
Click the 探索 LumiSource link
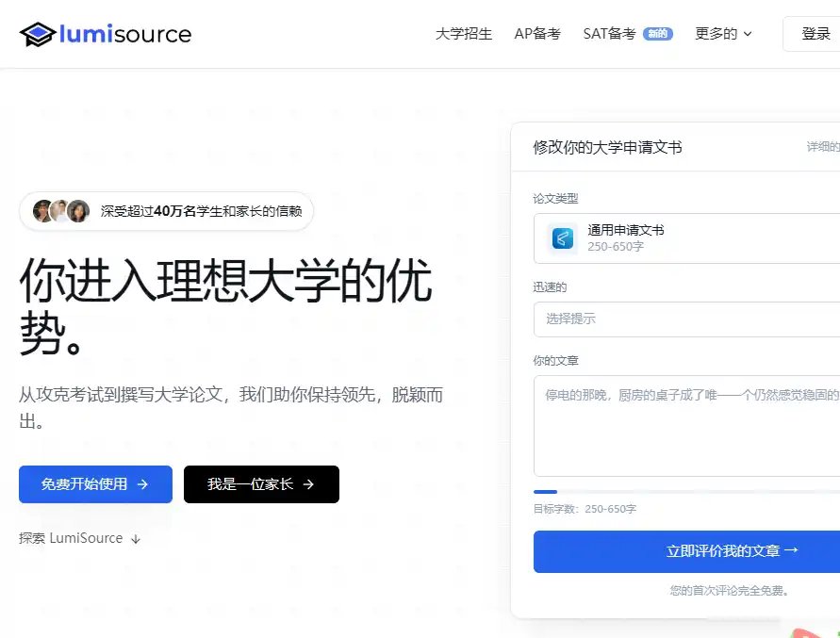tap(79, 538)
